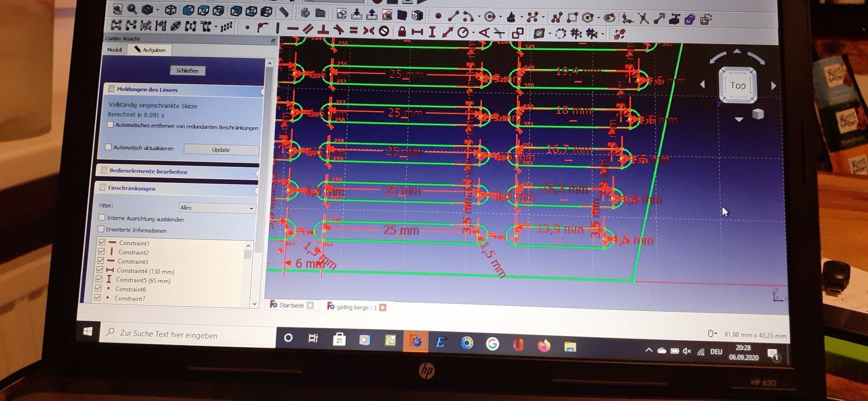Open the draw style dropdown arrow
Screen dimensions: 868x401
pyautogui.click(x=157, y=10)
